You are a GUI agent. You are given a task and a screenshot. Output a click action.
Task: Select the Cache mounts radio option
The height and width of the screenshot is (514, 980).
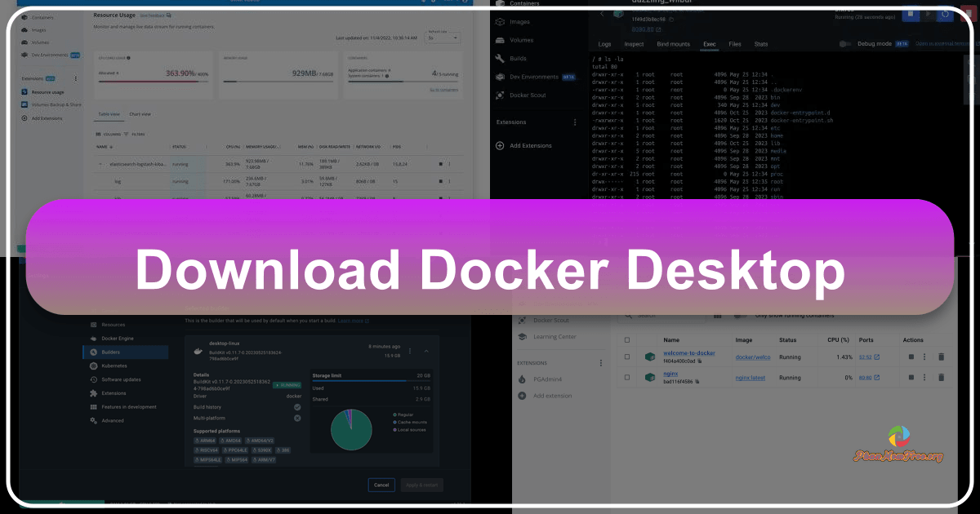[x=394, y=422]
